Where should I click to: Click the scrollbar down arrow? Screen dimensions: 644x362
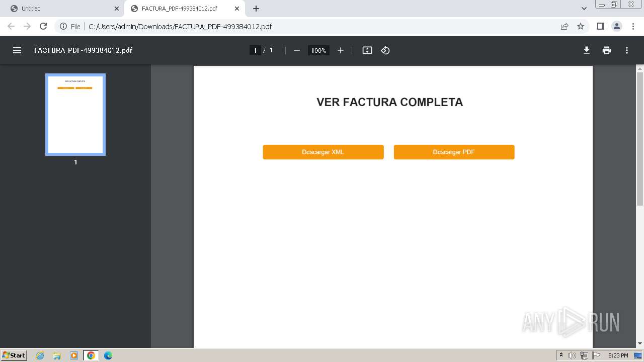coord(640,343)
